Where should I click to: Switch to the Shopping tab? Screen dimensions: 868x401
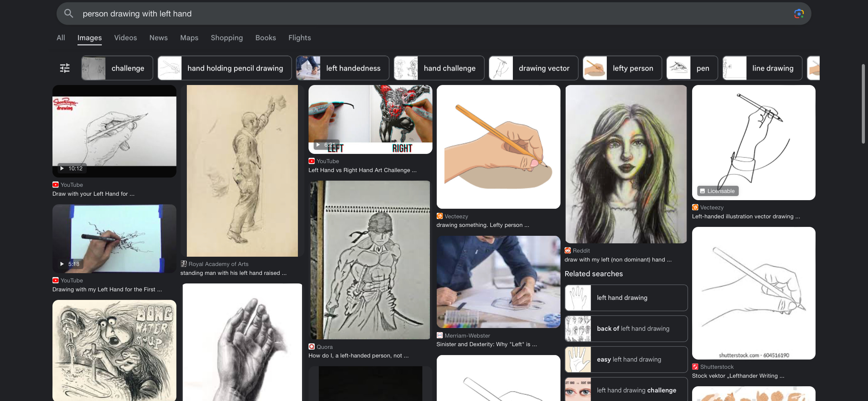(227, 38)
